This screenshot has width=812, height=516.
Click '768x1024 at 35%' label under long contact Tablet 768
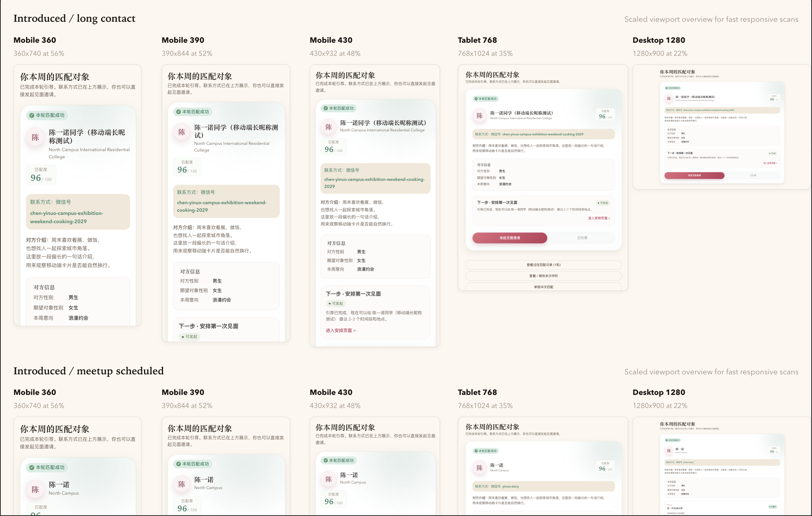(485, 53)
